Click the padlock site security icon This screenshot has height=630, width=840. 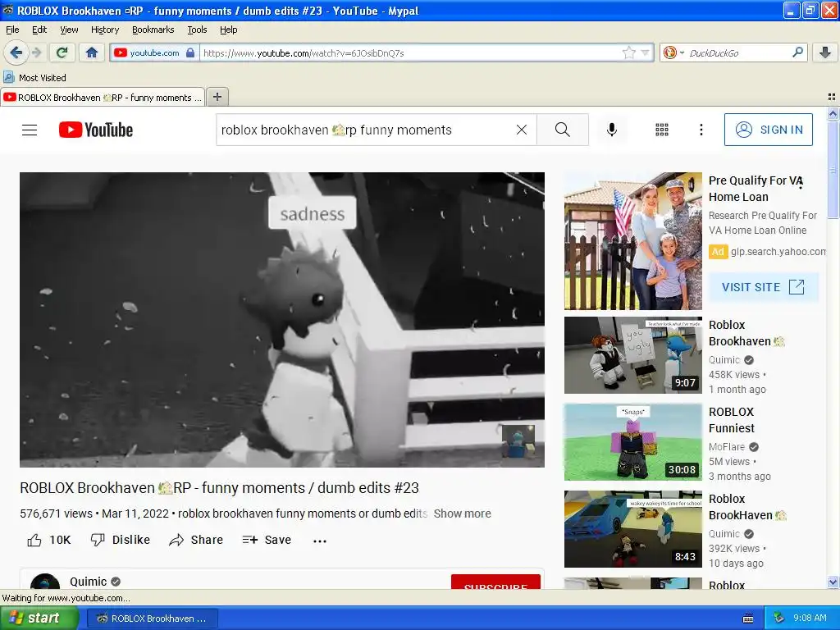click(190, 52)
